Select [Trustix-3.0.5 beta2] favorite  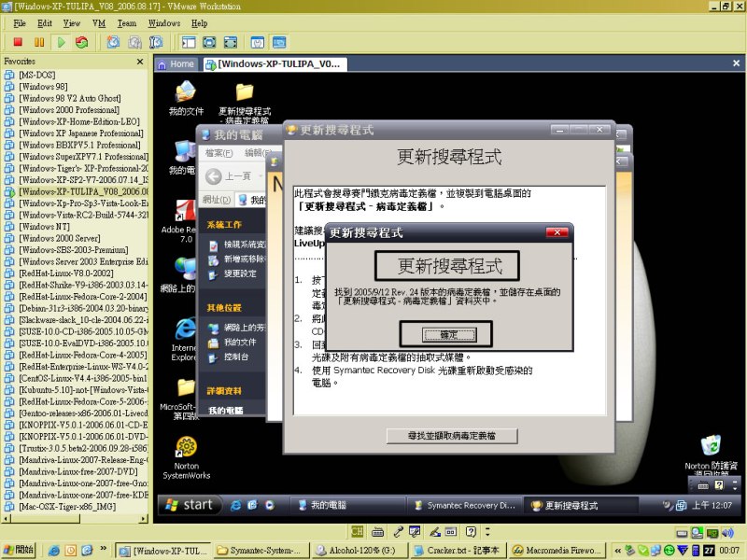83,448
